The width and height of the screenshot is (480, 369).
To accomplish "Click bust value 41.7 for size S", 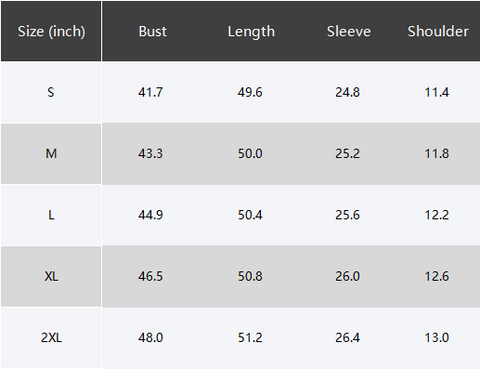I will (150, 92).
